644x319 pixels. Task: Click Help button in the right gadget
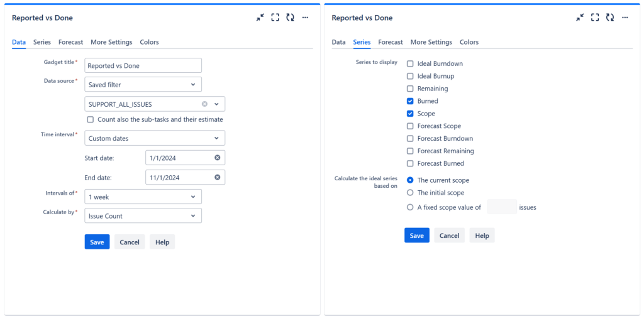pos(482,235)
